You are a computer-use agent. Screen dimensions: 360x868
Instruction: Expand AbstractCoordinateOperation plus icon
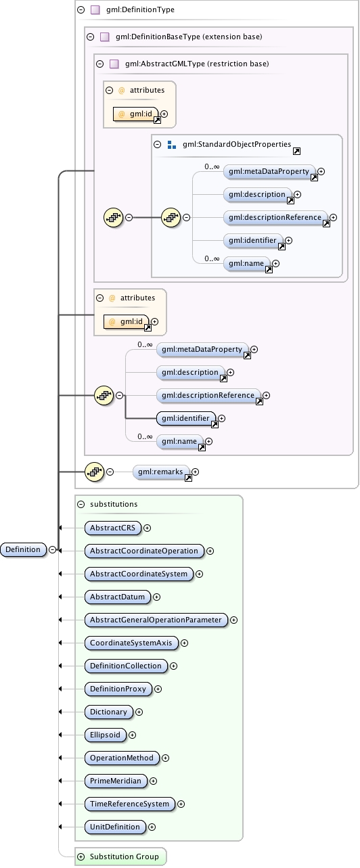click(x=210, y=551)
